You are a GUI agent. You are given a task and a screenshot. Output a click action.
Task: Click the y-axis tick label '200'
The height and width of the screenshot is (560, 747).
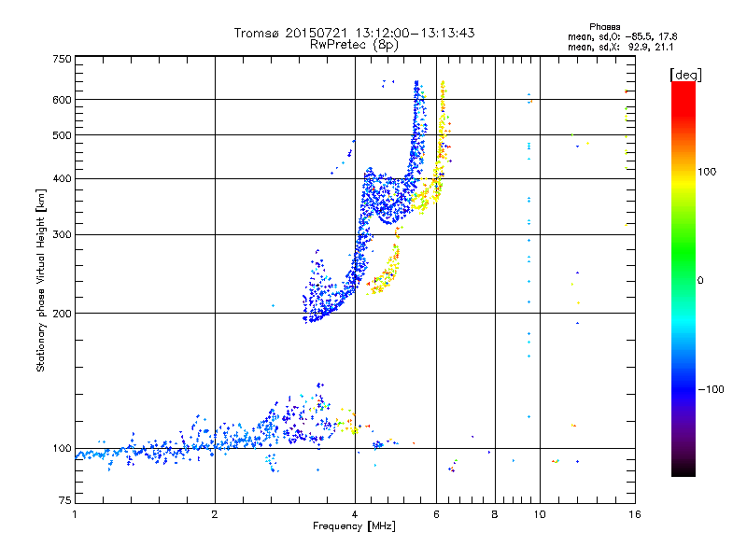(x=63, y=314)
